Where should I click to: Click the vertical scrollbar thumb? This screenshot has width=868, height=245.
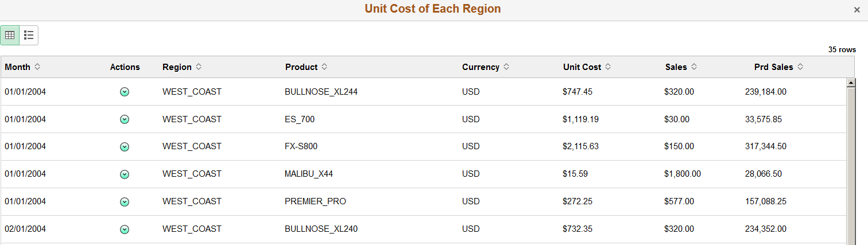[x=852, y=166]
